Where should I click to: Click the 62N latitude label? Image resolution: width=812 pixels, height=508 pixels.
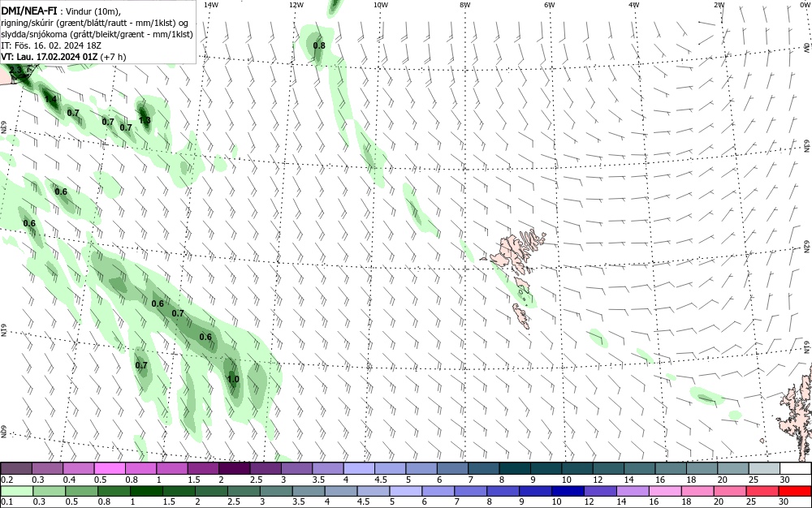point(806,246)
